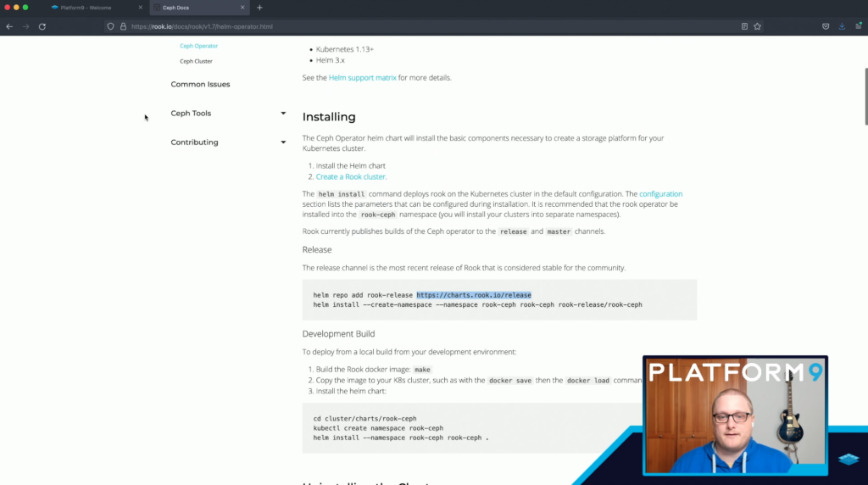Click the Installing heading
This screenshot has width=868, height=485.
coord(329,117)
